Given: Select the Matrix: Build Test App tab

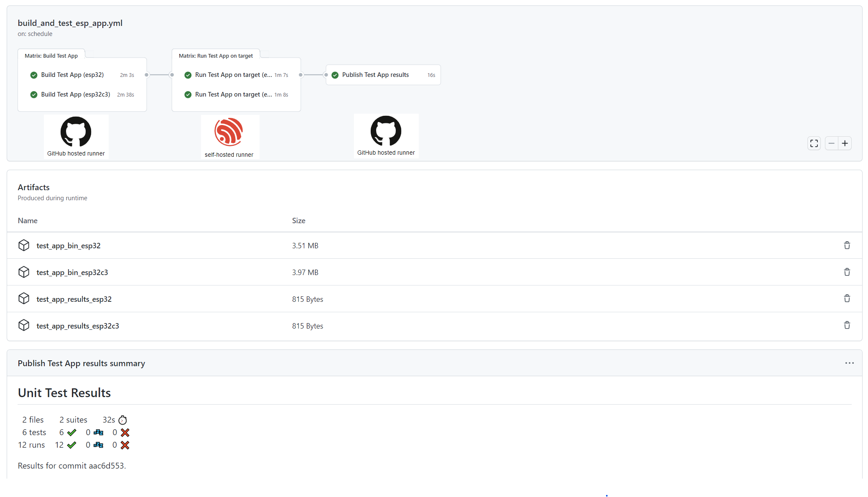Looking at the screenshot, I should coord(51,56).
